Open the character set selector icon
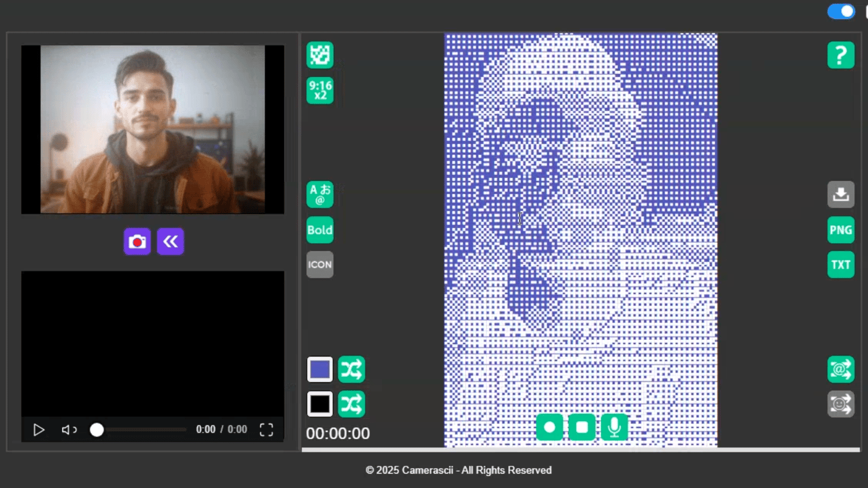The image size is (868, 488). click(x=320, y=195)
